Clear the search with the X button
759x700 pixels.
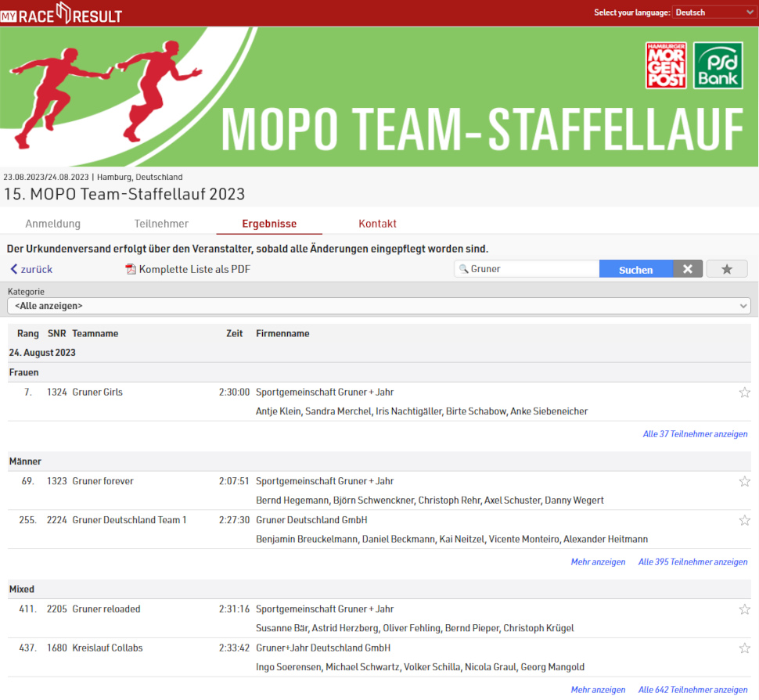[x=687, y=269]
